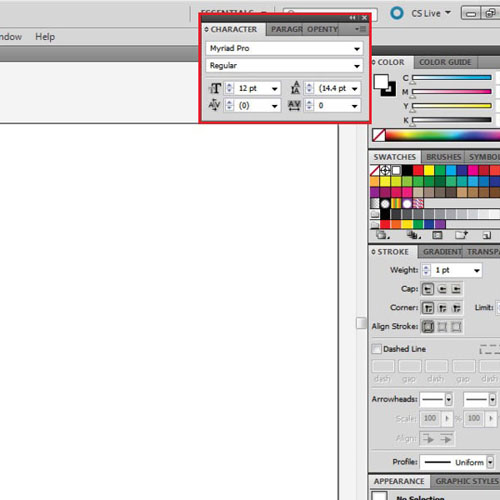The height and width of the screenshot is (500, 500).
Task: Click the None box beside the color spectrum
Action: click(379, 135)
